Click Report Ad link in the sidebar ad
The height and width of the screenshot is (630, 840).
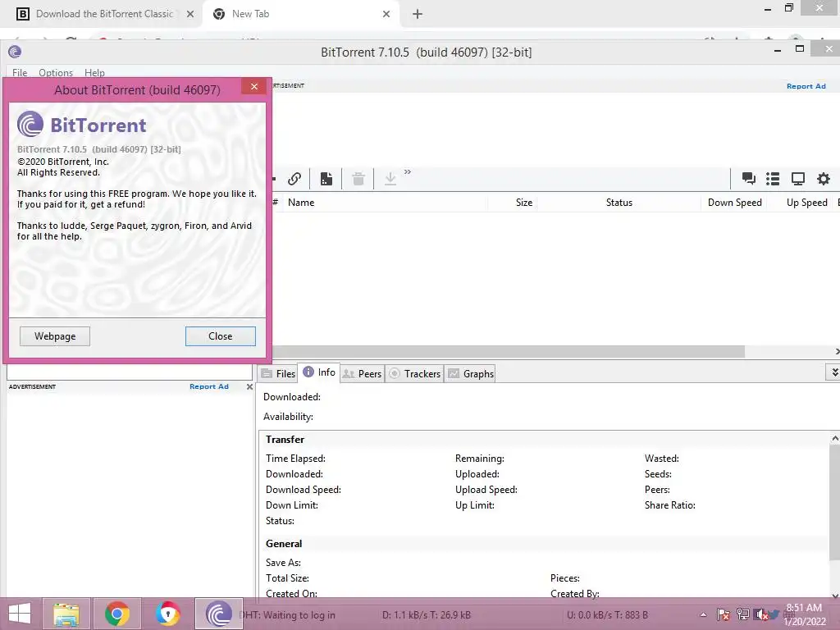pos(209,386)
